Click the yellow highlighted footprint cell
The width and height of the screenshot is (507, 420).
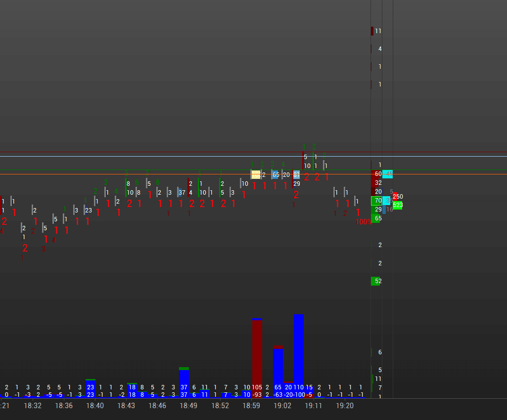[x=256, y=175]
